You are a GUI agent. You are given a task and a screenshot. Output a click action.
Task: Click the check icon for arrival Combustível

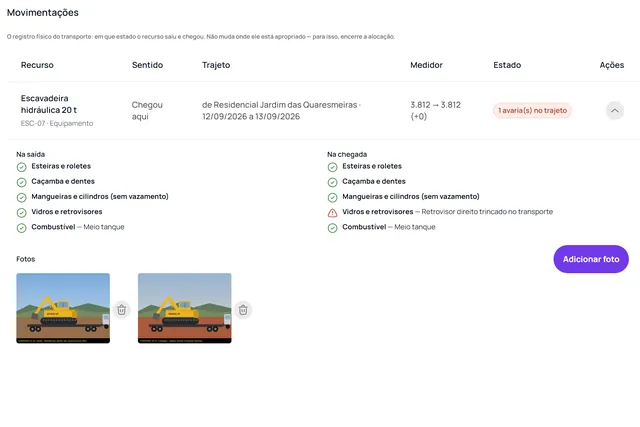[333, 228]
